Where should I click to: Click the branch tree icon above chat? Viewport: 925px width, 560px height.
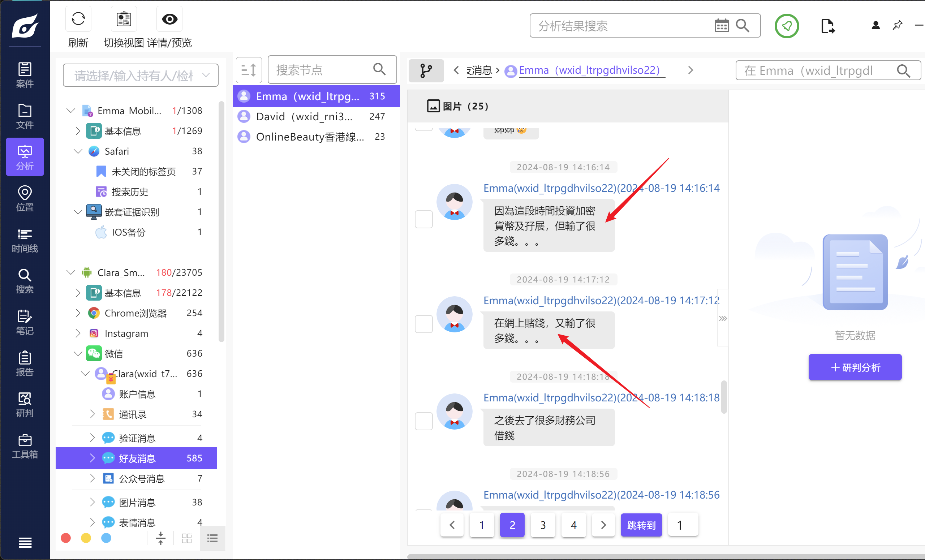click(x=426, y=70)
